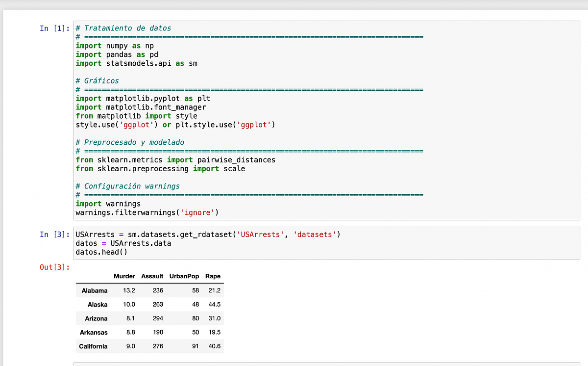Image resolution: width=588 pixels, height=366 pixels.
Task: Click the Arizona row label
Action: (96, 318)
